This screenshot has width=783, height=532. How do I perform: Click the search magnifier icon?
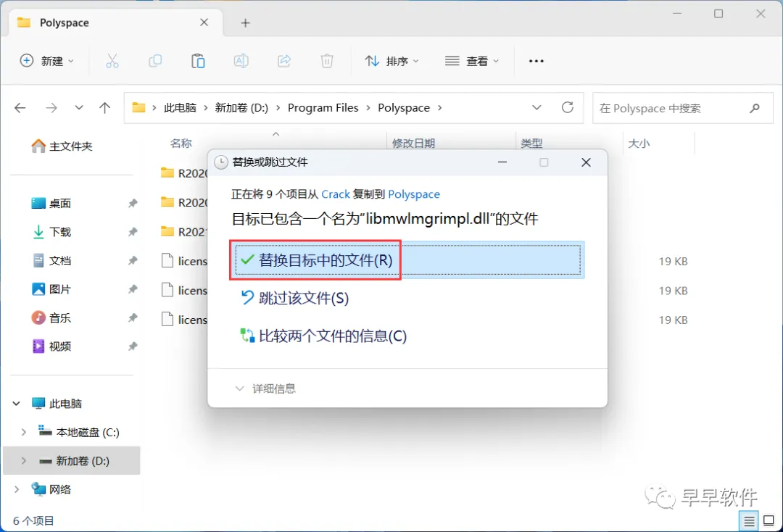pos(755,108)
